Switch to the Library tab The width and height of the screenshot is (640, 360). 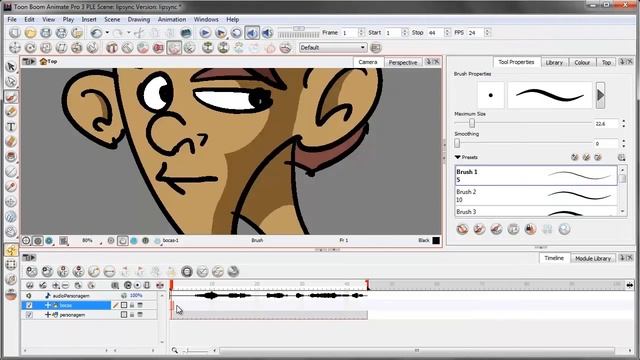(554, 62)
